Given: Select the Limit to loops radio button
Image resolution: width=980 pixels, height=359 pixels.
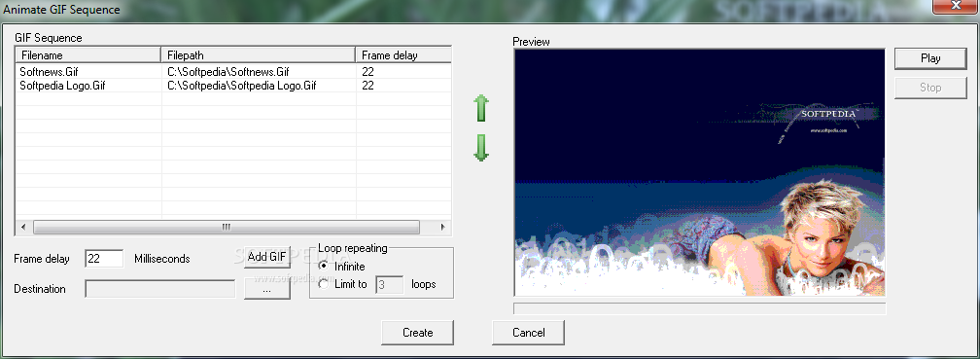Looking at the screenshot, I should [x=324, y=284].
